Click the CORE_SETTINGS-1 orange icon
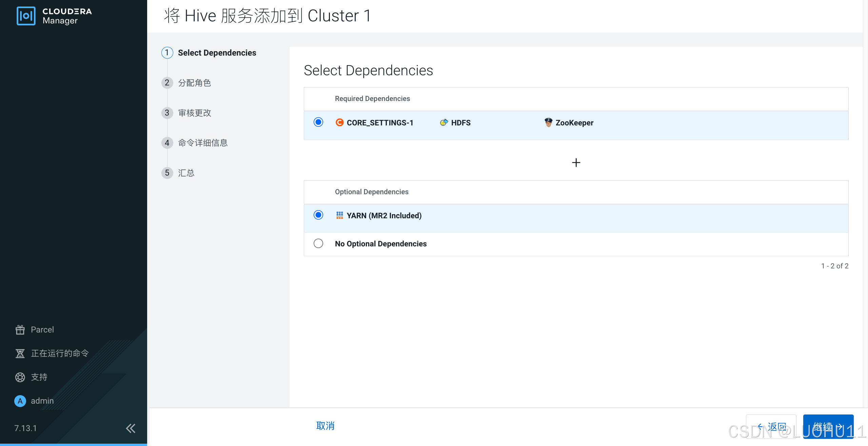Screen dimensions: 868x446 pyautogui.click(x=339, y=122)
